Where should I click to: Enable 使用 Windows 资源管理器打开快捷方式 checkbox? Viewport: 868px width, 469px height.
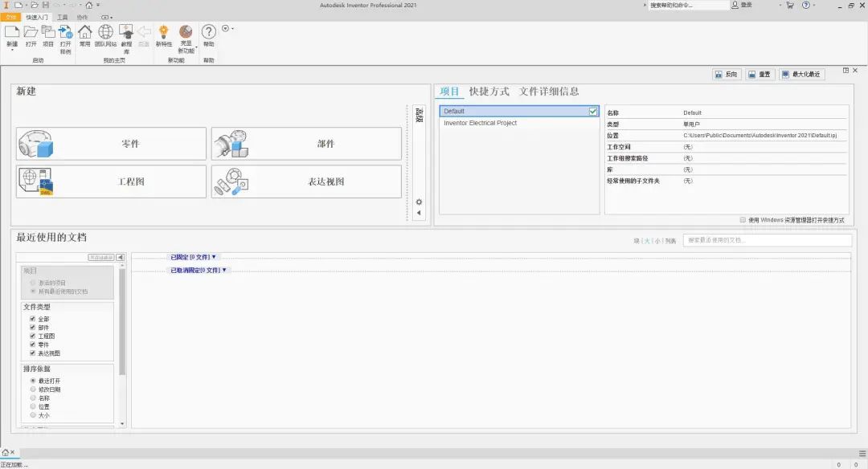click(x=743, y=220)
